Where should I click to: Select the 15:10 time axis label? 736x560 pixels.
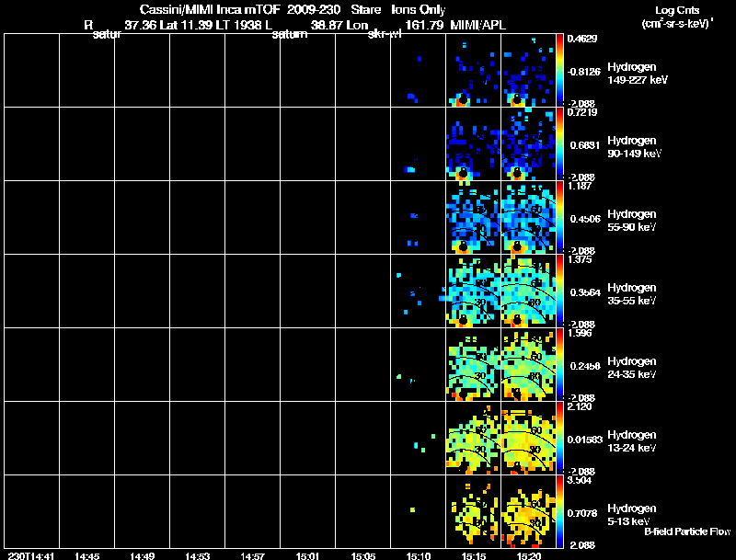[x=419, y=555]
